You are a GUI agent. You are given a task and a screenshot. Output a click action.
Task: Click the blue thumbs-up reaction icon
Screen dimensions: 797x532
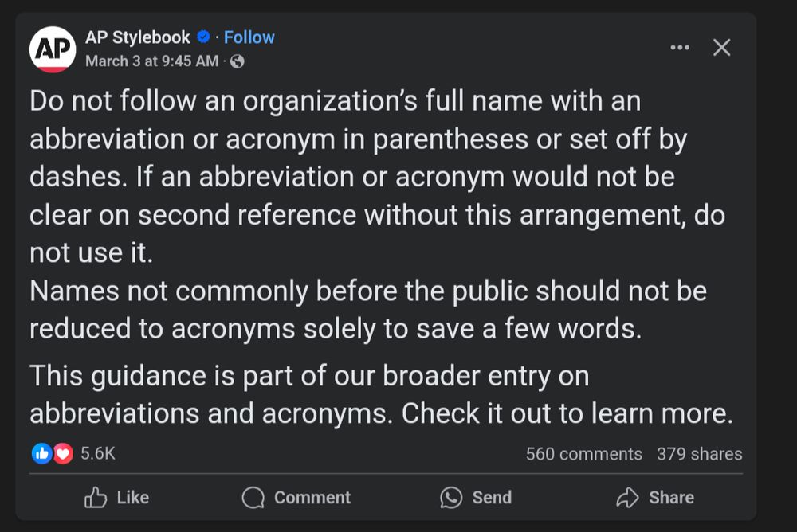click(x=41, y=453)
